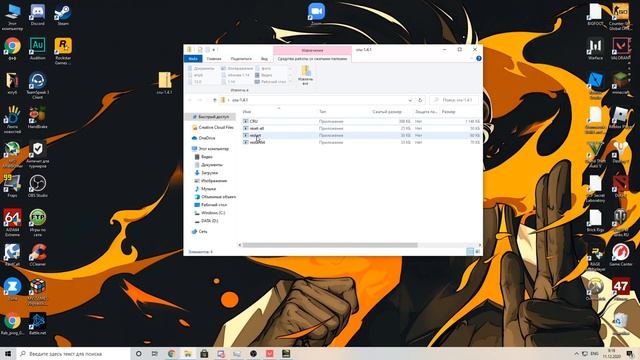Screen dimensions: 640x360
Task: Select the Minecraft desktop icon
Action: point(620,83)
